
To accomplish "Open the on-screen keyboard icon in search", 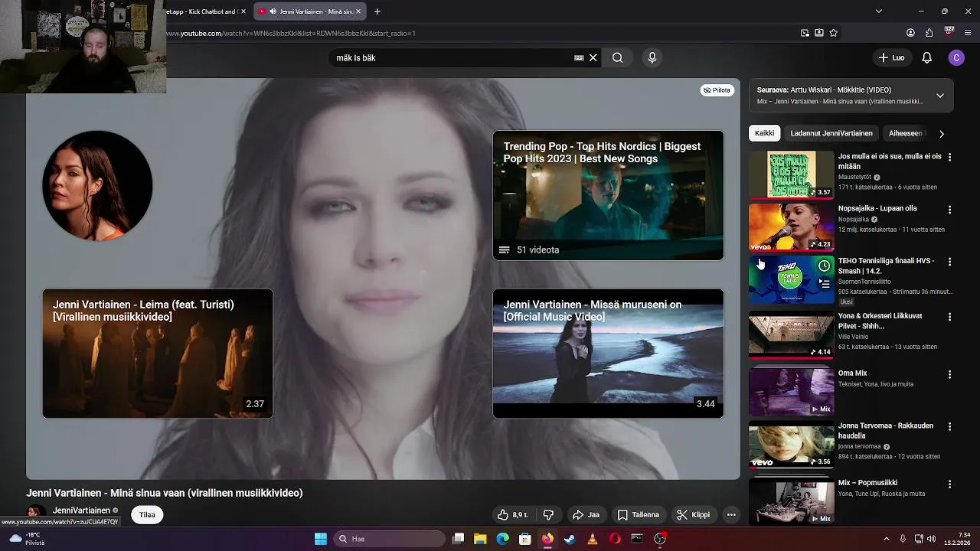I will click(x=579, y=57).
